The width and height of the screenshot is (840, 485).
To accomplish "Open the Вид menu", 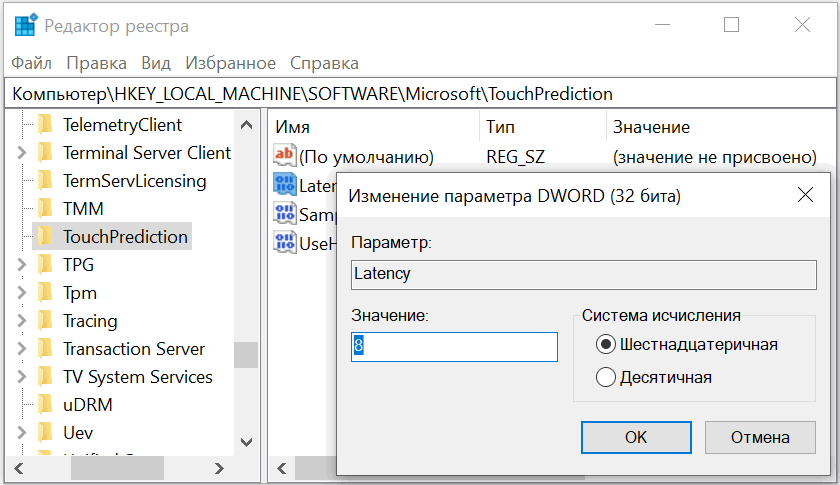I will point(156,63).
